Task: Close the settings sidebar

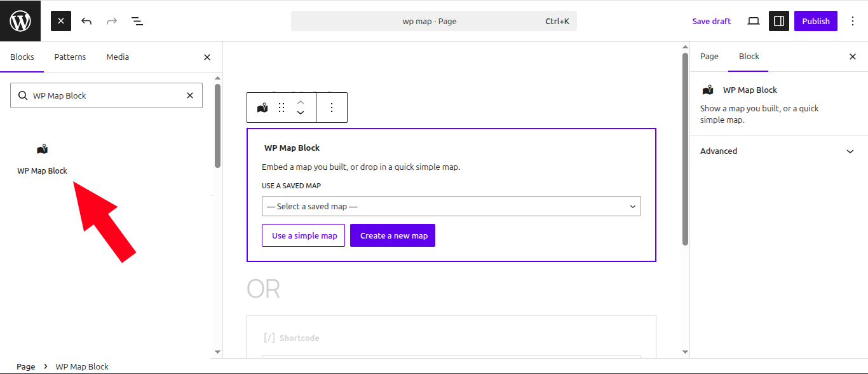Action: tap(853, 57)
